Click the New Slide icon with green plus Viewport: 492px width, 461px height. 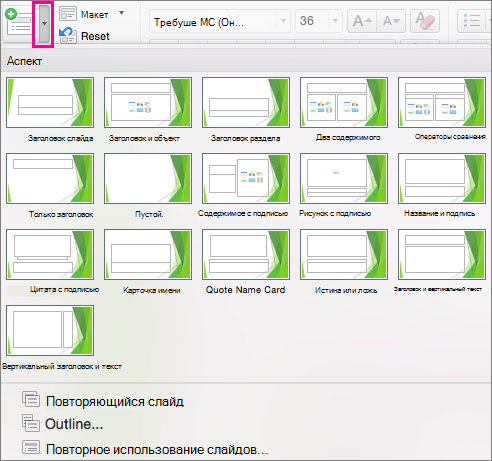point(19,23)
